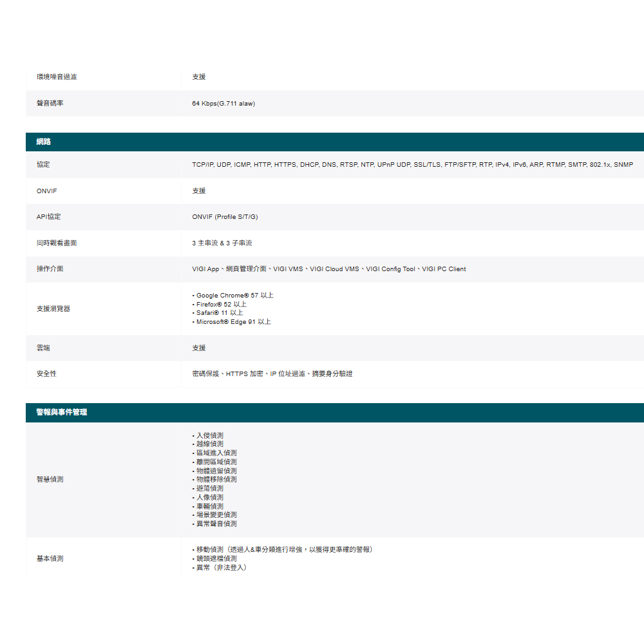Select the ONVIF row label
644x644 pixels.
(x=47, y=191)
